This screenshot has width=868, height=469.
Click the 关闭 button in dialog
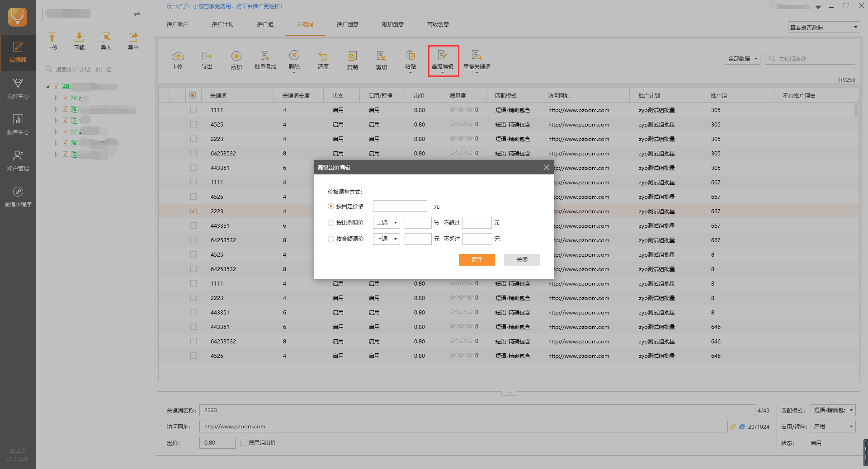pyautogui.click(x=522, y=260)
